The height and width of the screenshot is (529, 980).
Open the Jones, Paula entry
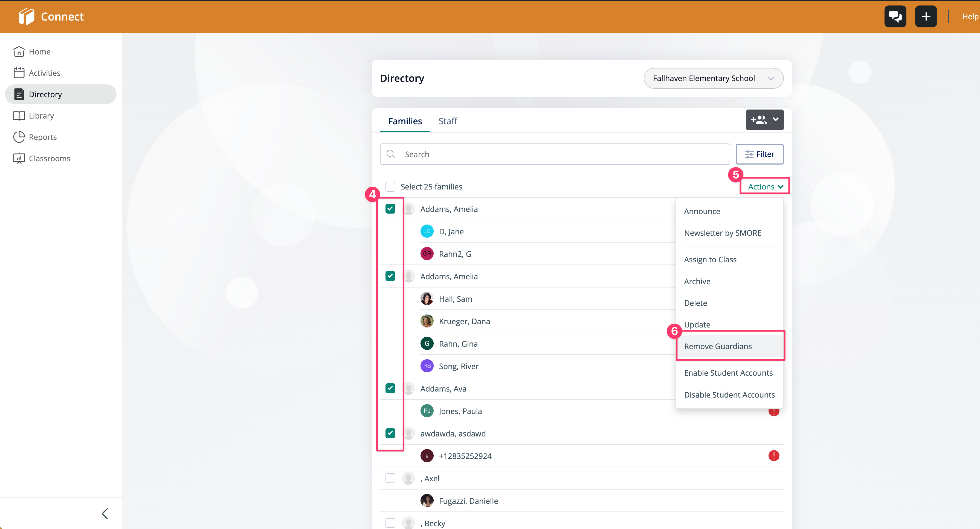[x=460, y=411]
